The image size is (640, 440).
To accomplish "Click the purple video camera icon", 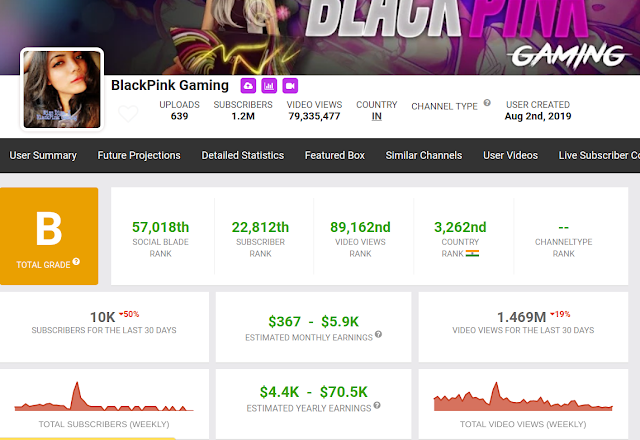I will pos(290,86).
